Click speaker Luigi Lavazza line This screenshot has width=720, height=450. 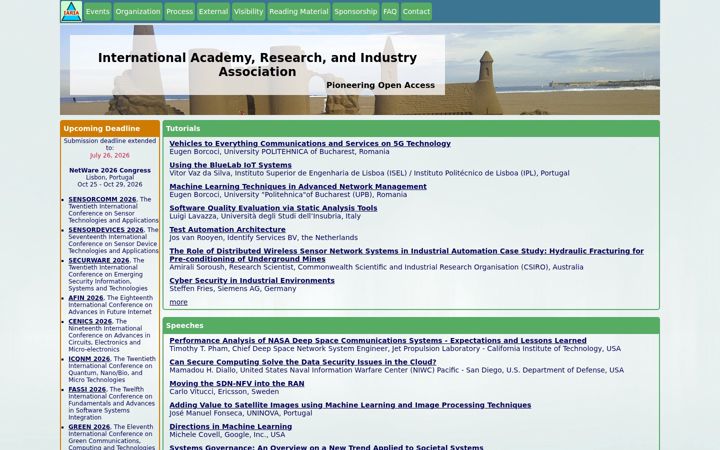click(x=265, y=216)
